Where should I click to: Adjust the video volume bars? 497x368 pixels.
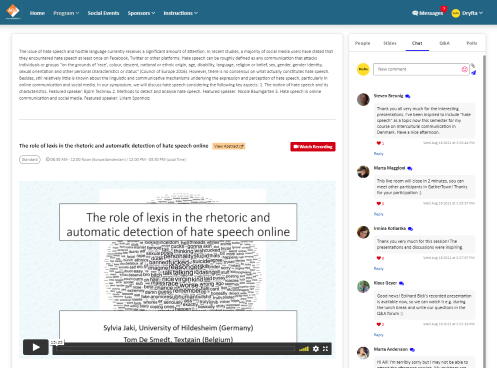coord(304,349)
